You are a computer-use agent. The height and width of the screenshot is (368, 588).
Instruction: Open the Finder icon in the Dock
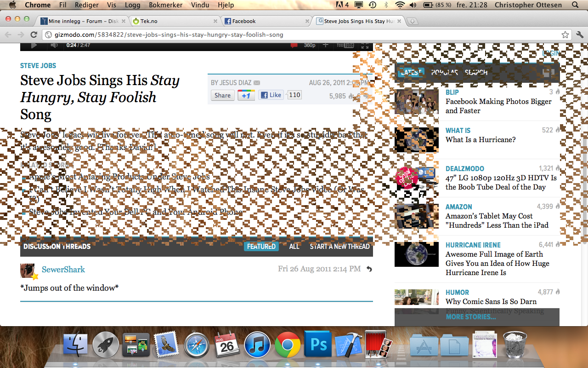[75, 345]
